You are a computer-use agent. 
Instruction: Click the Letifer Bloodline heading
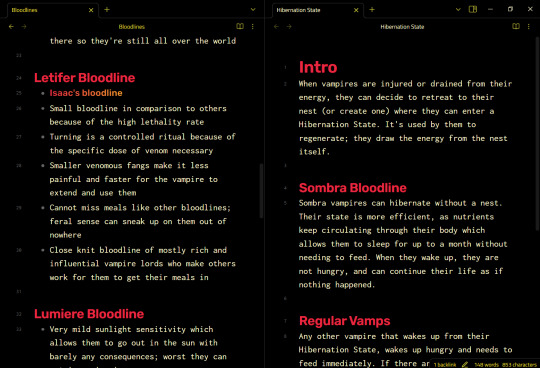(84, 77)
